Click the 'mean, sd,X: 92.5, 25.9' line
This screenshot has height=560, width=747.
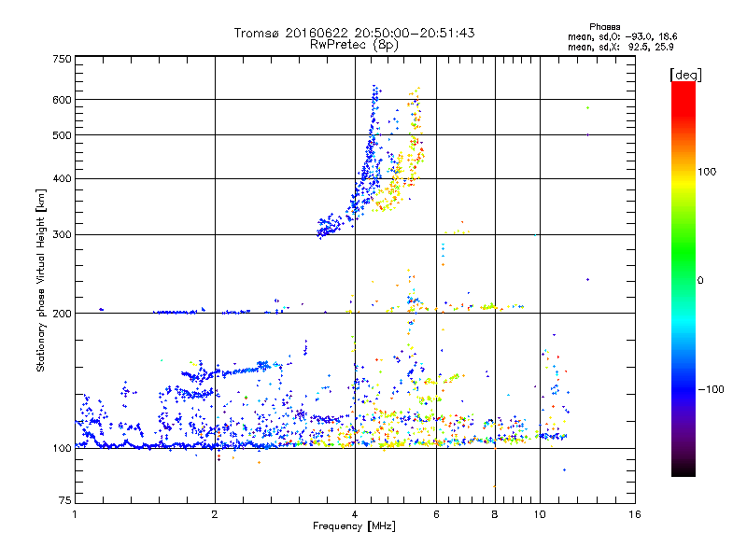(x=620, y=48)
